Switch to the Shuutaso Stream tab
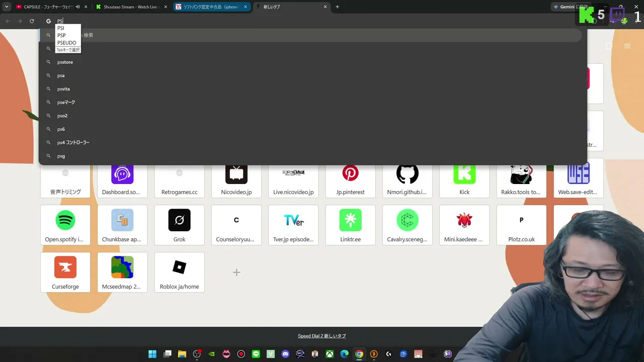This screenshot has width=644, height=362. point(132,7)
